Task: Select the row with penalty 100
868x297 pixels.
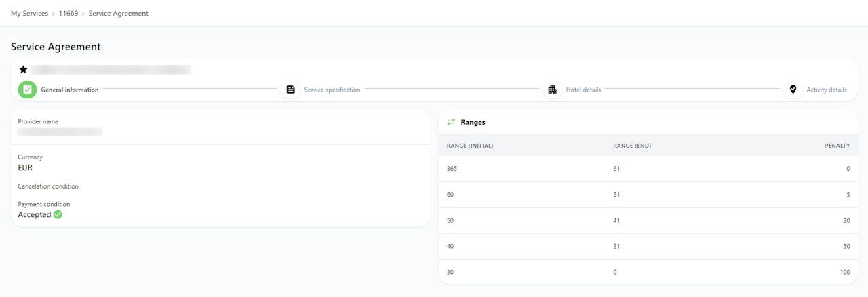Action: [648, 272]
